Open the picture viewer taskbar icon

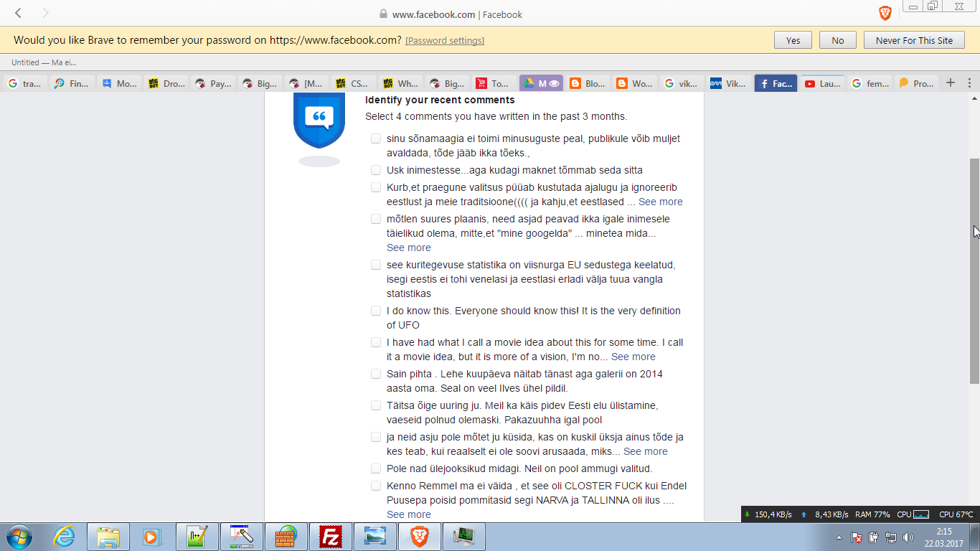[x=374, y=537]
